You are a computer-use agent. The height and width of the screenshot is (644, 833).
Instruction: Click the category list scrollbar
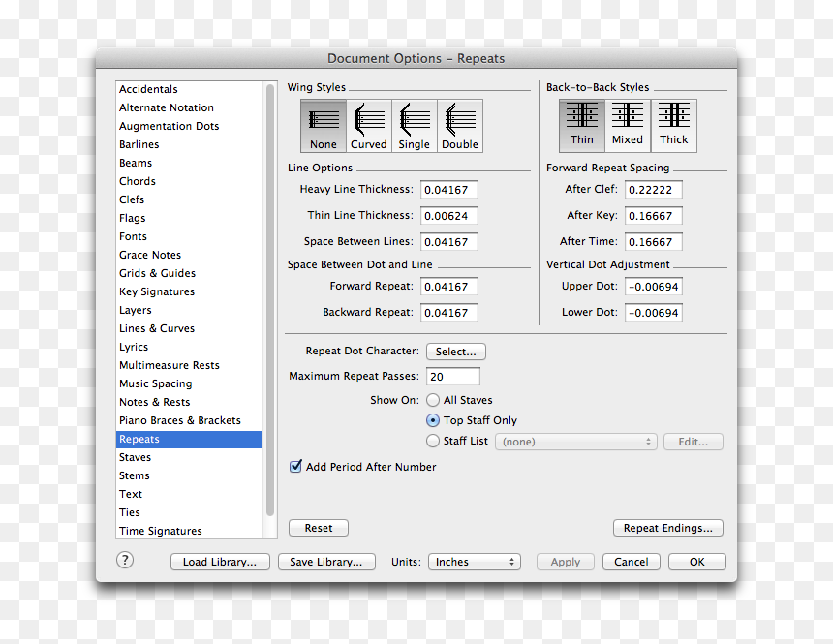270,300
